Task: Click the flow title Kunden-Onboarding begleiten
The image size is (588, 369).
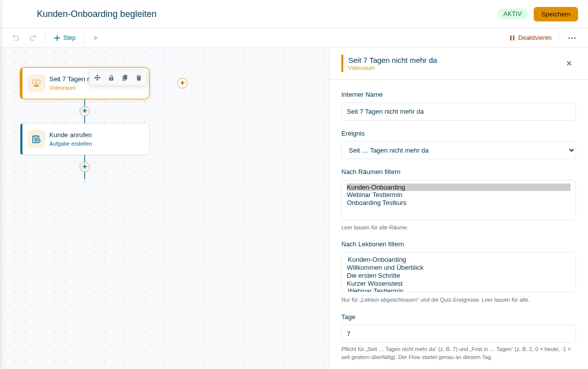Action: pyautogui.click(x=97, y=14)
